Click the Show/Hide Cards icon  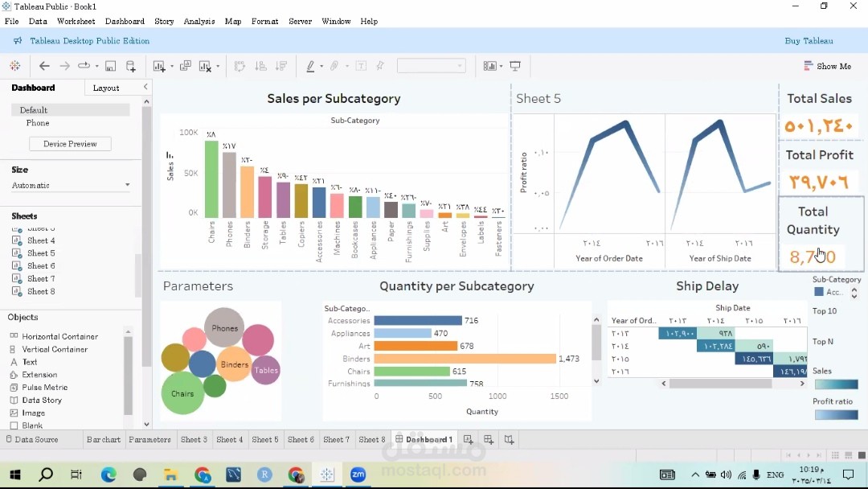coord(490,66)
